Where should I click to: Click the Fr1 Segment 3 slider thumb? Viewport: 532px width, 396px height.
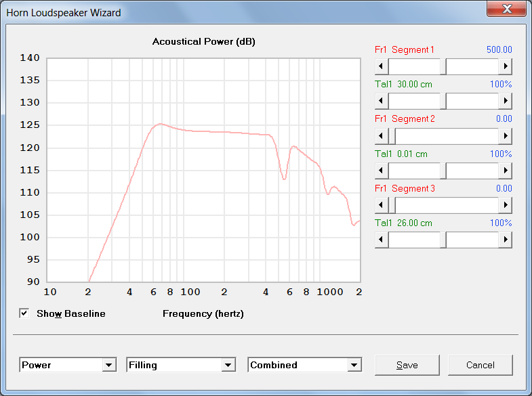click(x=392, y=205)
